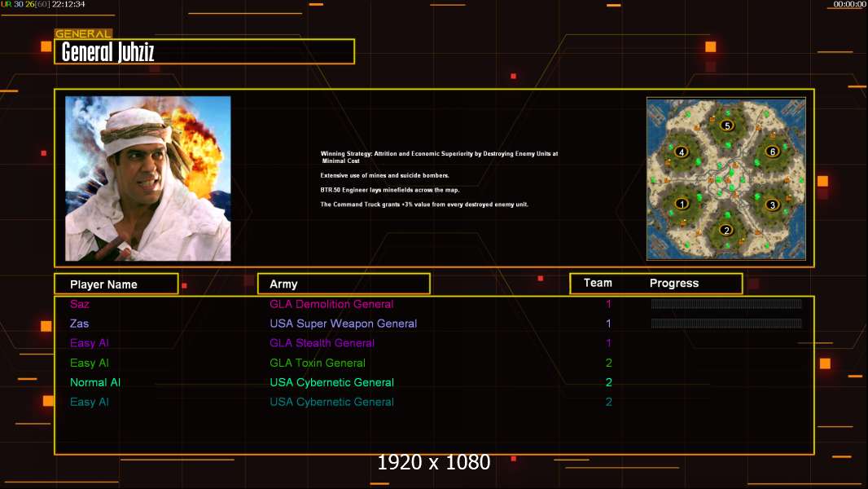Select start position 3 on the minimap
Image resolution: width=868 pixels, height=489 pixels.
click(x=772, y=205)
